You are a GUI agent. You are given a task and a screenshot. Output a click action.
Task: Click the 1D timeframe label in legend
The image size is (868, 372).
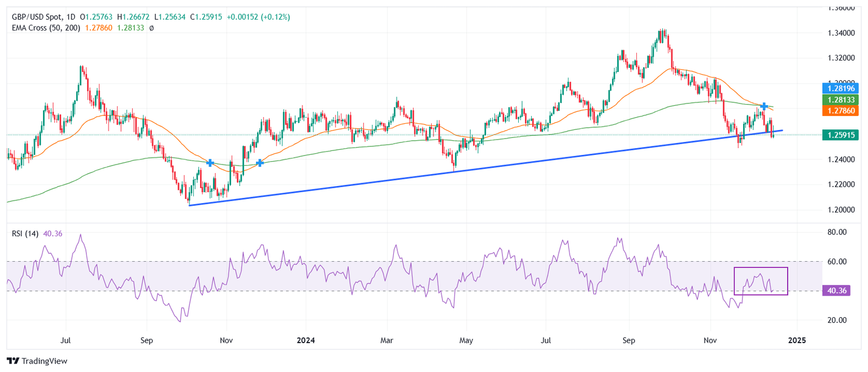click(71, 18)
